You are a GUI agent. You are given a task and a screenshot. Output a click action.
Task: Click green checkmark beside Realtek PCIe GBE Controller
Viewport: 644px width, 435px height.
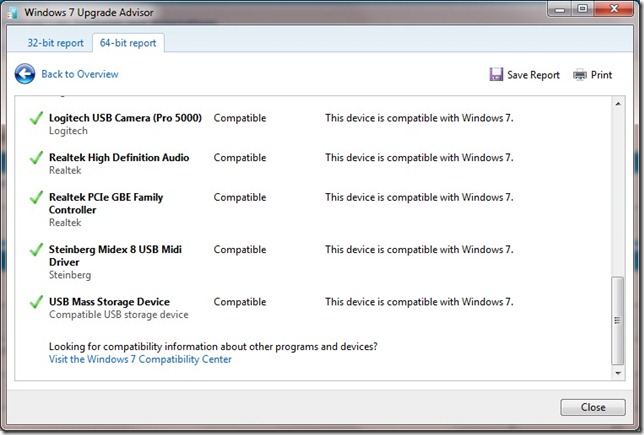coord(37,199)
